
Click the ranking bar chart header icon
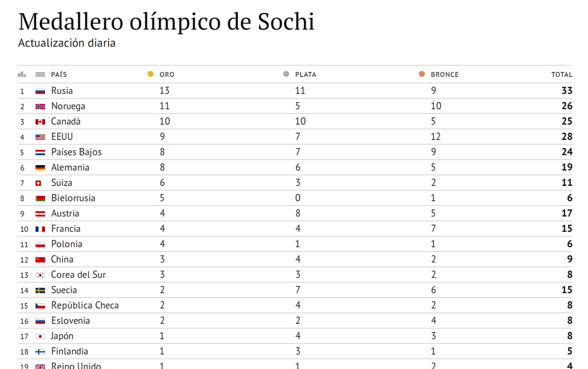pos(22,74)
